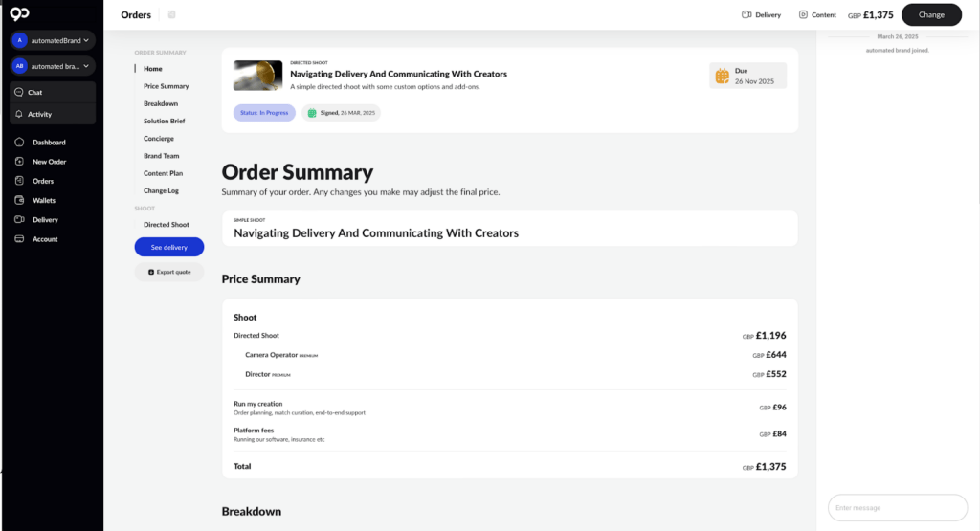Click the Activity bell icon
Screen dimensions: 980x531
[x=19, y=115]
